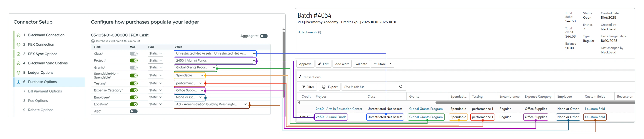Open the 2450 - Alumni Funds project link
644x139 pixels.
coord(331,117)
